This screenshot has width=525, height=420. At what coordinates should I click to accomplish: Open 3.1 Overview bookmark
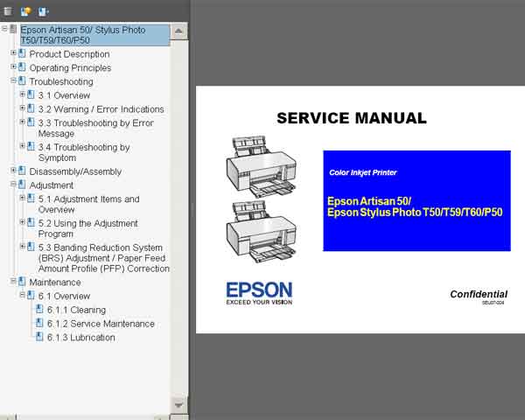coord(64,95)
